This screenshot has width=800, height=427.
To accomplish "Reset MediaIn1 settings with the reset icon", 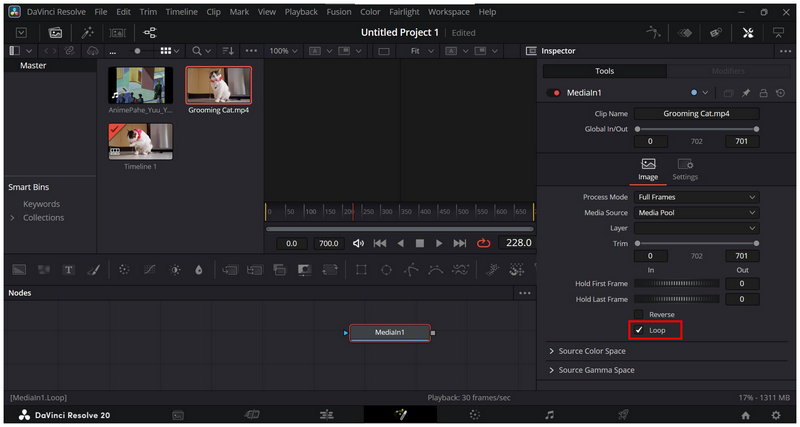I will [x=780, y=93].
